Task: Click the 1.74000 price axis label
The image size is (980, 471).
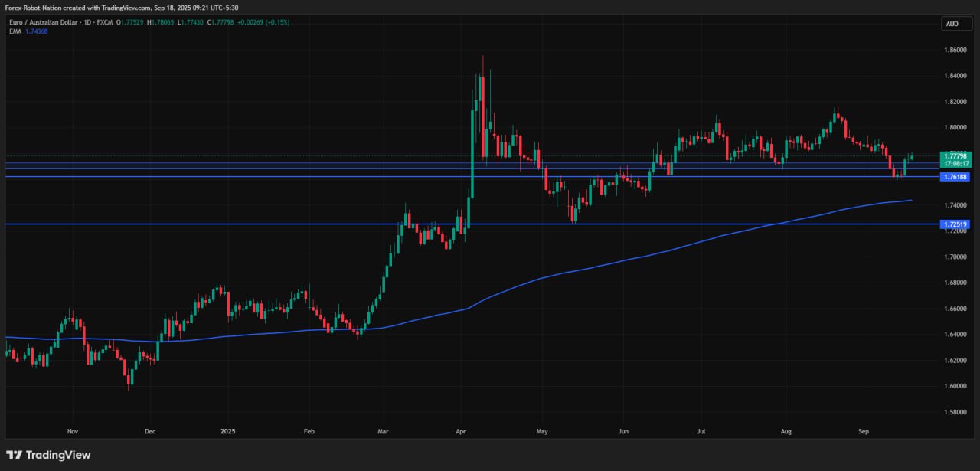Action: [956, 205]
